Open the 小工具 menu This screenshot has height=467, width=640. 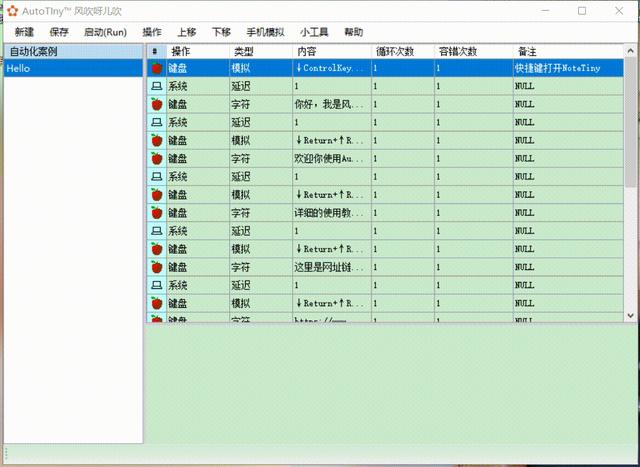(x=314, y=32)
